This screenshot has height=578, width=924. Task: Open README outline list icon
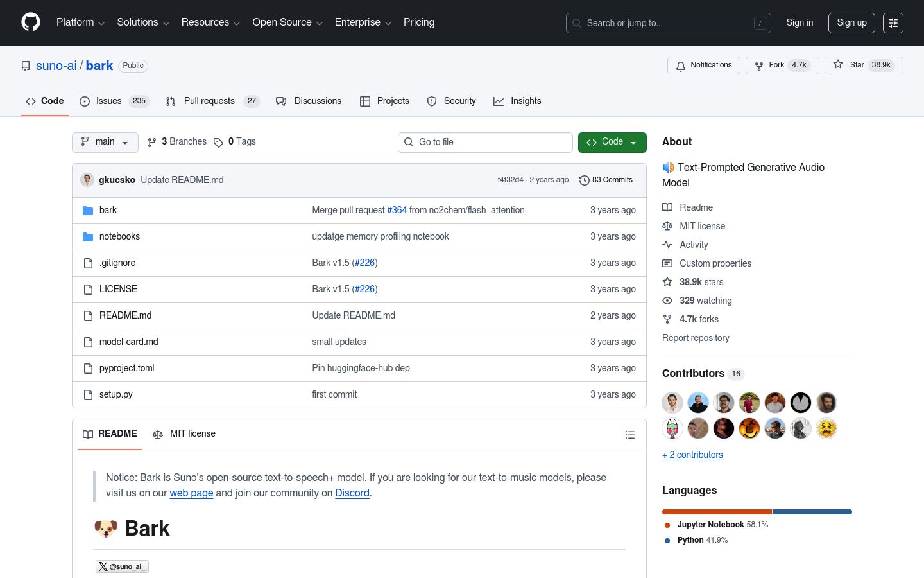click(x=630, y=435)
